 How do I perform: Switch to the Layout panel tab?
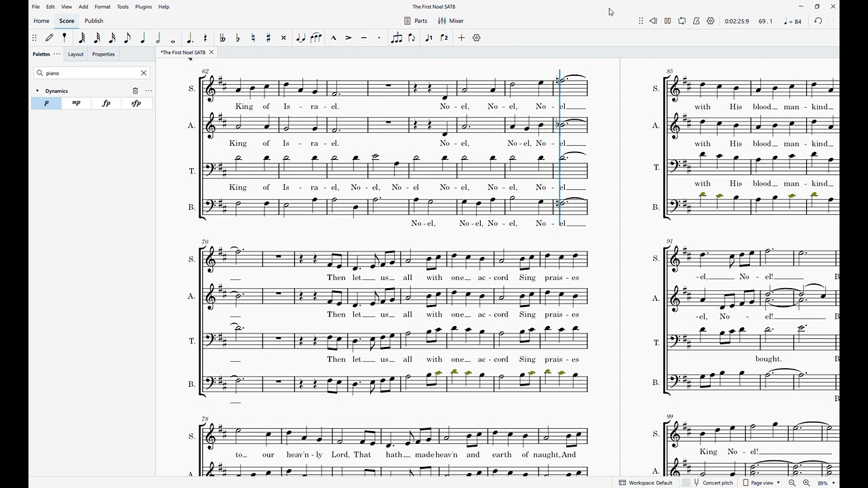(x=76, y=54)
